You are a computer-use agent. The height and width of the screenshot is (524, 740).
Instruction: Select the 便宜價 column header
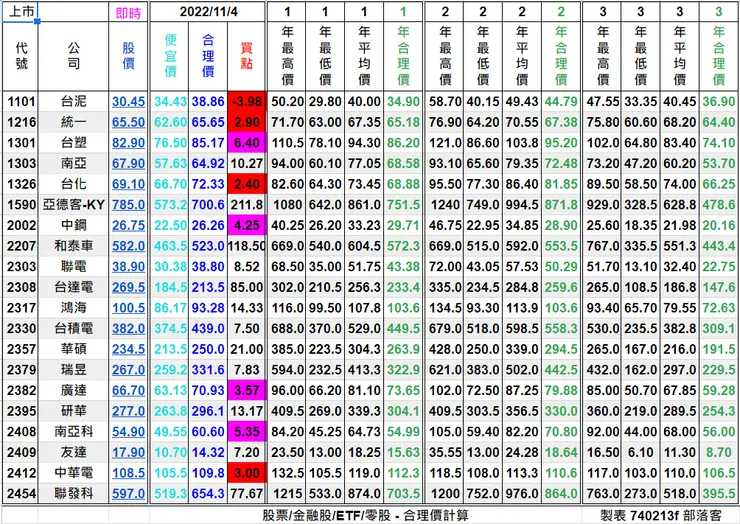[x=170, y=56]
